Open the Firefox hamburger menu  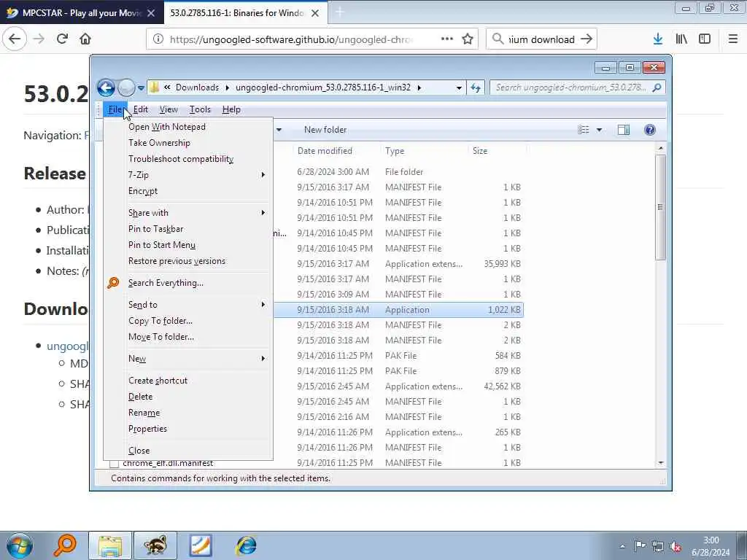732,39
